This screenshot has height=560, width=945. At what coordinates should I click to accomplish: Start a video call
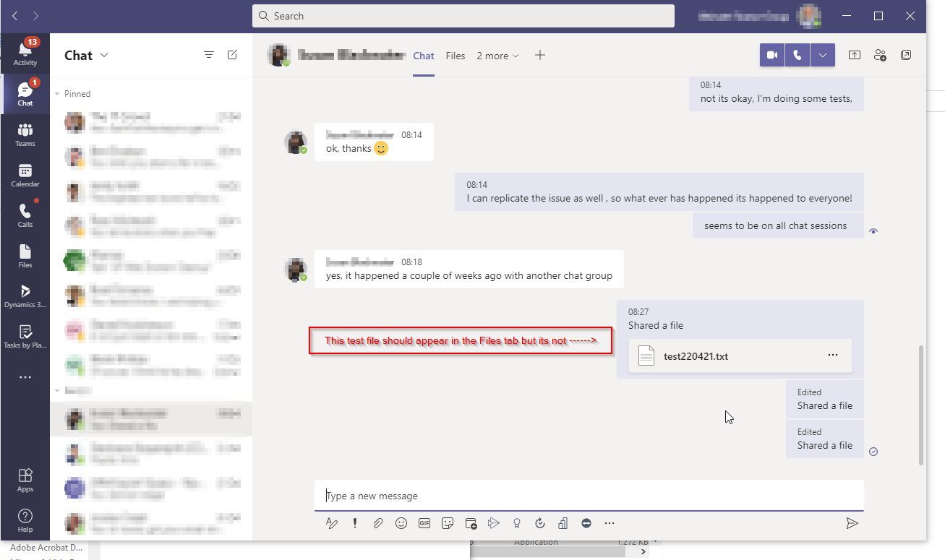pyautogui.click(x=771, y=54)
